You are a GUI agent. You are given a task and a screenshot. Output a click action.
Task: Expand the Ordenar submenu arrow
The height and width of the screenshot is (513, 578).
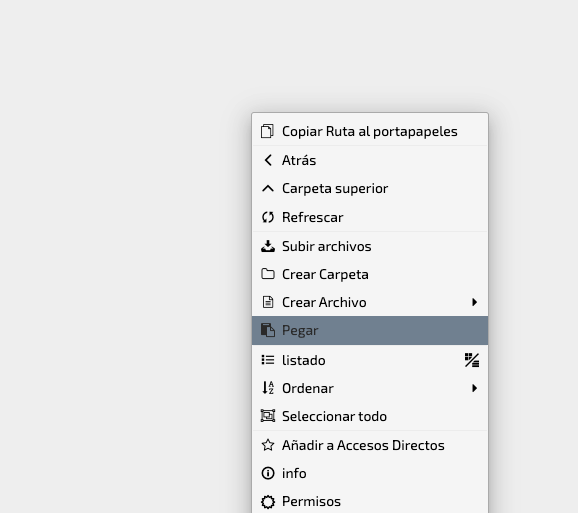pos(474,388)
